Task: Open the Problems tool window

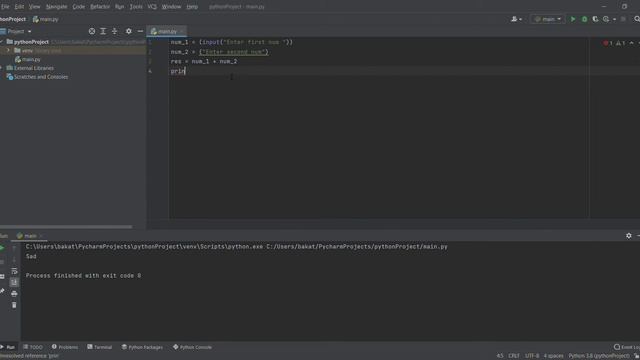Action: pos(64,347)
